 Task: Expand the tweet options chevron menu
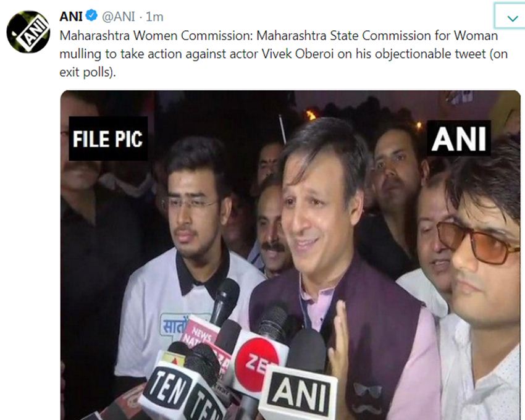click(512, 18)
